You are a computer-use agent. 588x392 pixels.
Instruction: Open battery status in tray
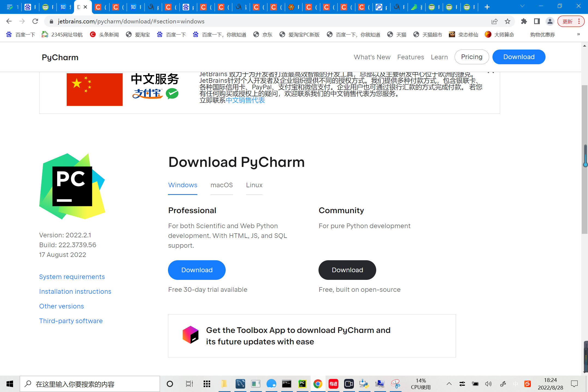click(475, 384)
